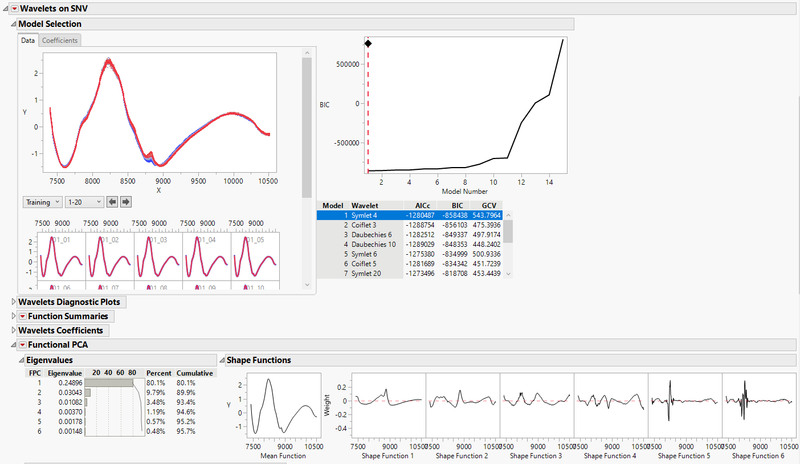Go to next set of functions arrow

126,202
